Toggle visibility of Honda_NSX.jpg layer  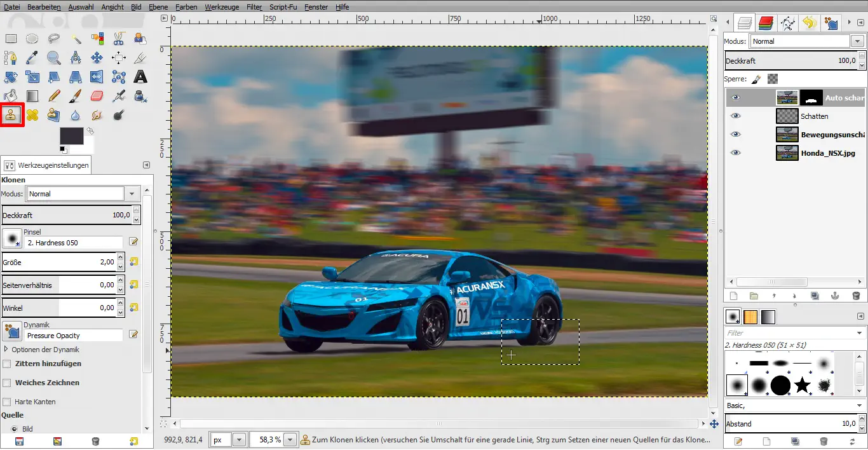pyautogui.click(x=736, y=153)
